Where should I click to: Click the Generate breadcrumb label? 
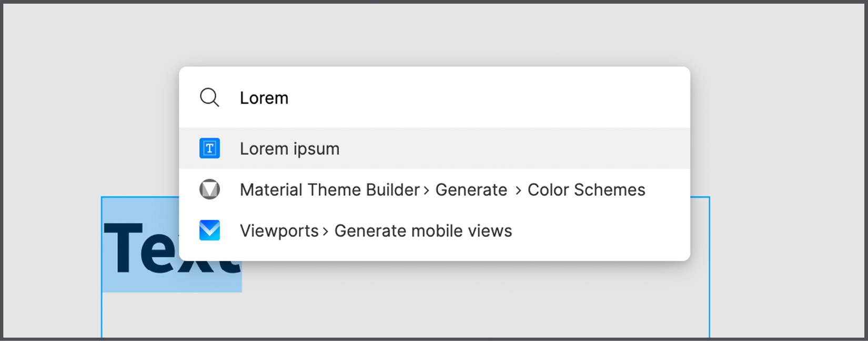point(471,189)
